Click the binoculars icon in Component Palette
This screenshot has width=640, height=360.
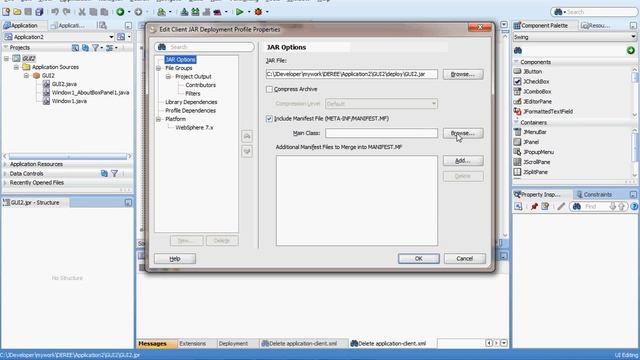pos(518,50)
